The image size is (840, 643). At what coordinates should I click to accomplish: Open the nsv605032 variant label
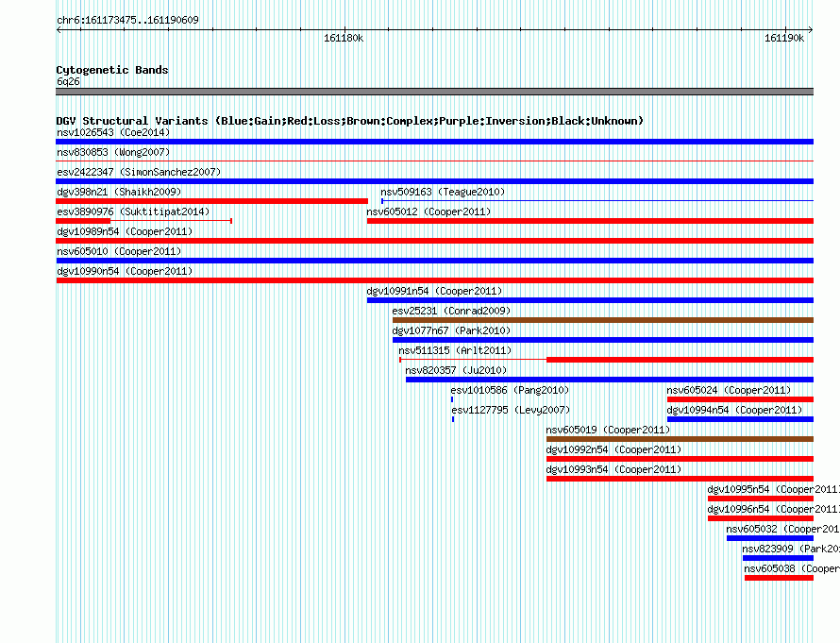(x=782, y=529)
